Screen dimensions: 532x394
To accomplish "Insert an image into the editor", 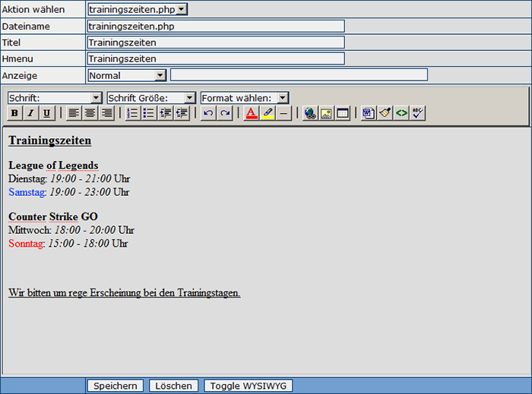I will point(326,113).
